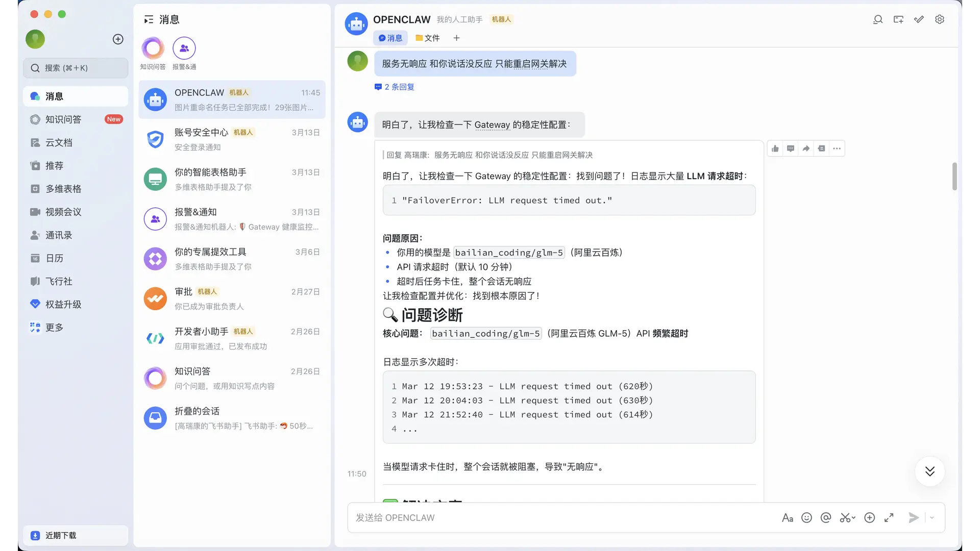The image size is (980, 551).
Task: Click the search-in-chat icon in the header
Action: tap(878, 19)
